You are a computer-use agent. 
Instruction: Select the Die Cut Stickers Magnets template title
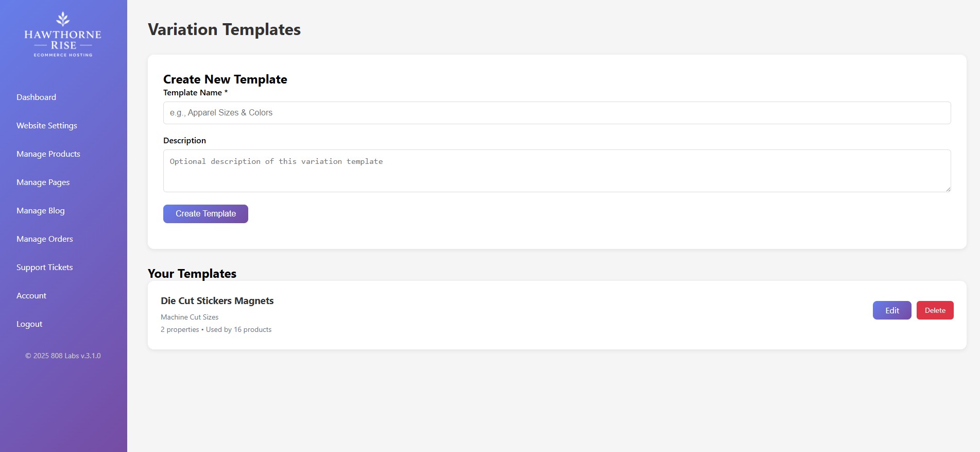217,300
